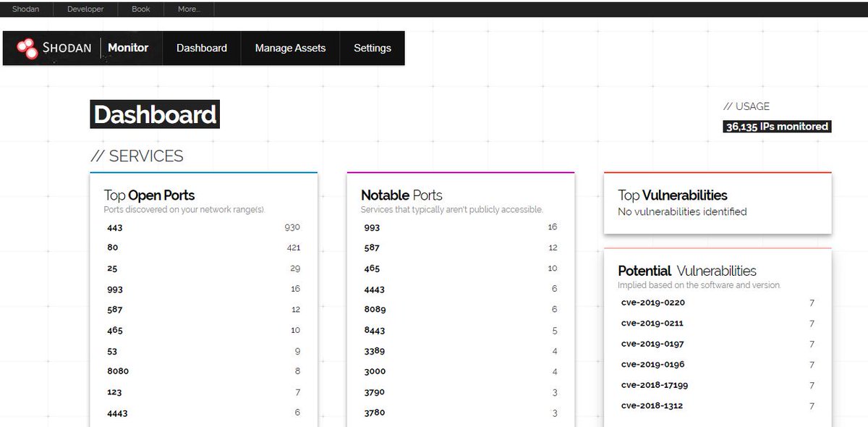
Task: Go to the Dashboard nav tab
Action: pos(202,48)
